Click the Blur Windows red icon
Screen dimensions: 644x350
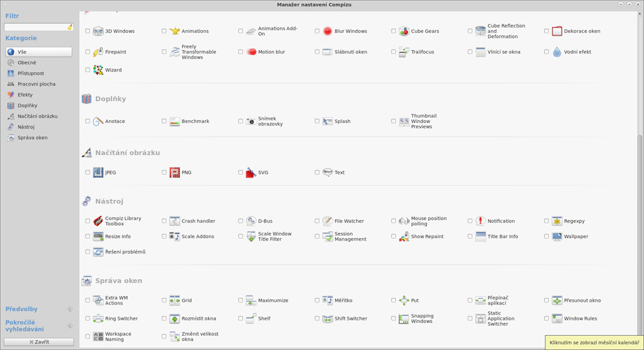click(327, 31)
